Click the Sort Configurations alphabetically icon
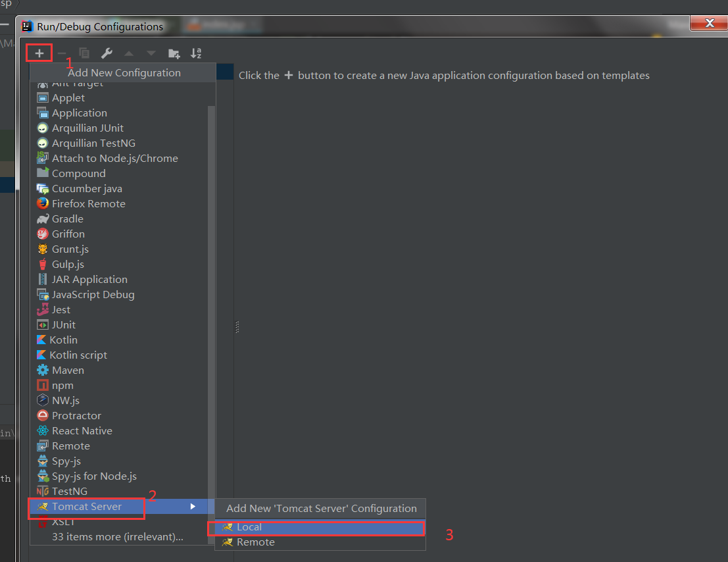Screen dimensions: 728x562 point(196,53)
